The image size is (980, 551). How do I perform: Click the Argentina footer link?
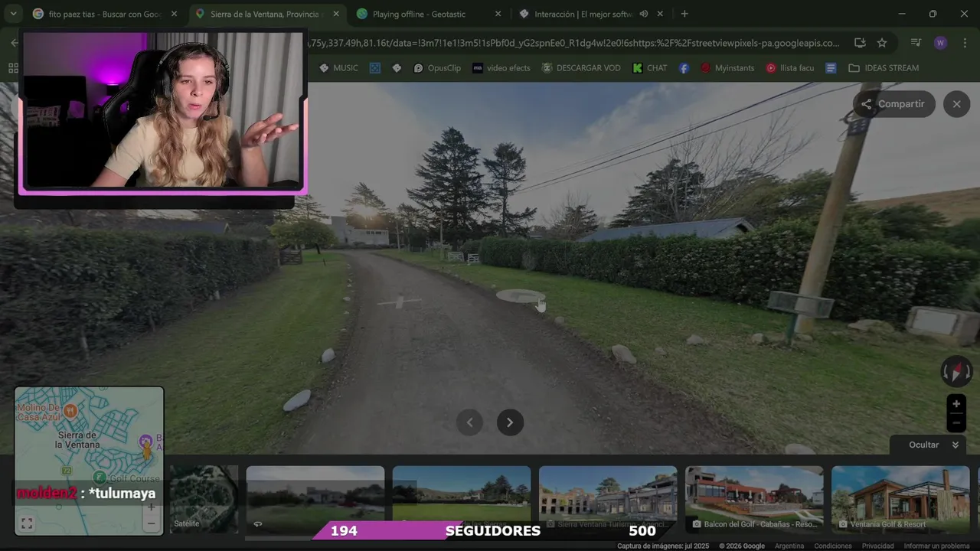(x=789, y=546)
